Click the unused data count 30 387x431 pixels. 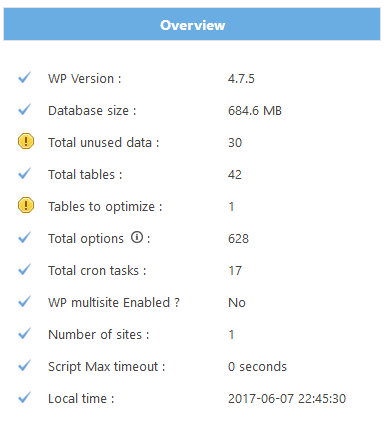click(x=235, y=143)
